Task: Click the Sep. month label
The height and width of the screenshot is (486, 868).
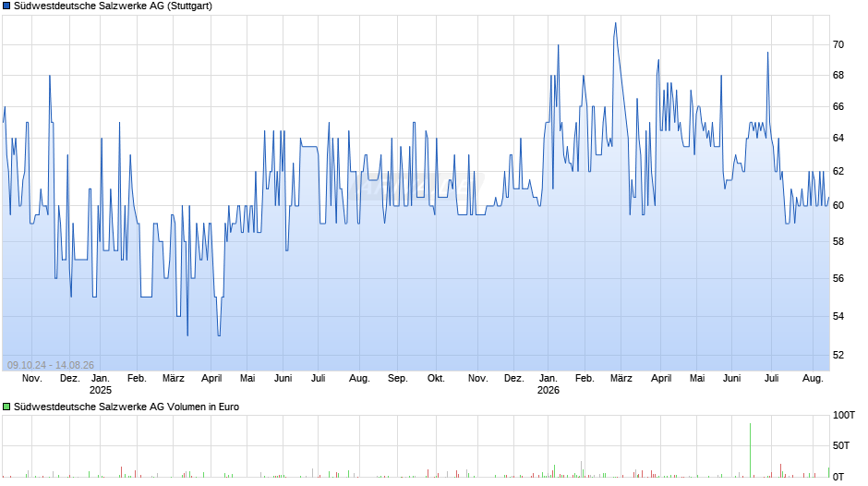Action: [397, 379]
